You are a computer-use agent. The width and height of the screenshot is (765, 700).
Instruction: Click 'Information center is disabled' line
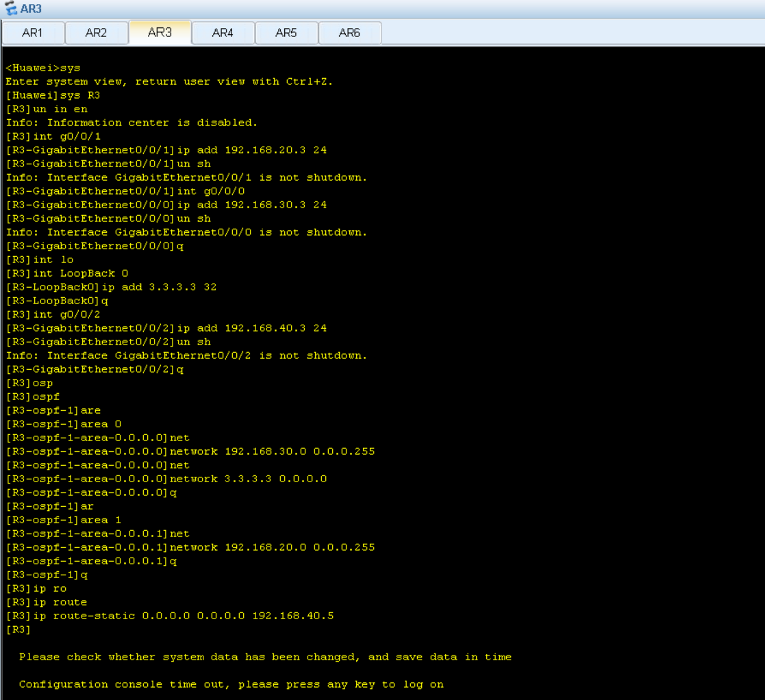click(131, 123)
